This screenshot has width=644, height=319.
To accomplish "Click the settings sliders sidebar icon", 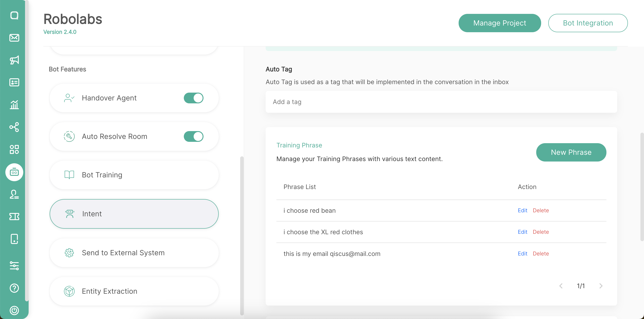I will coord(14,266).
